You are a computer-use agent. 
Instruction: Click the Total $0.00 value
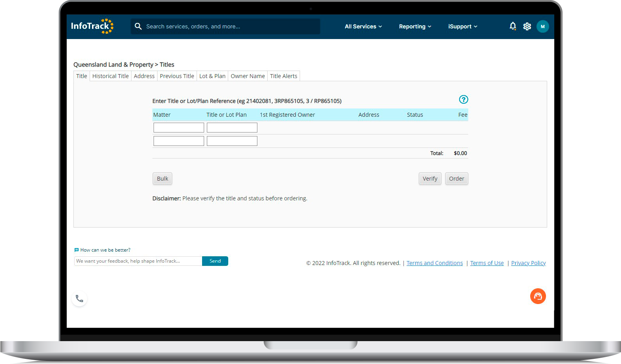(460, 153)
